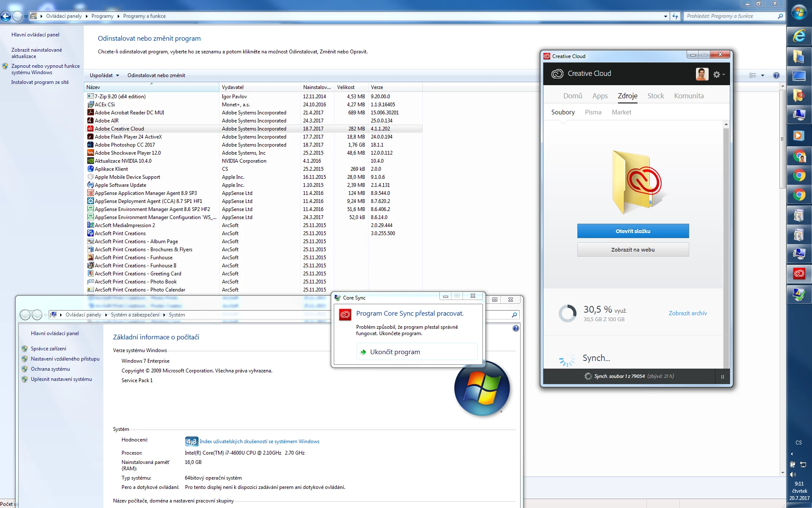Open Správce zařízení in System window
The image size is (812, 508).
point(48,349)
